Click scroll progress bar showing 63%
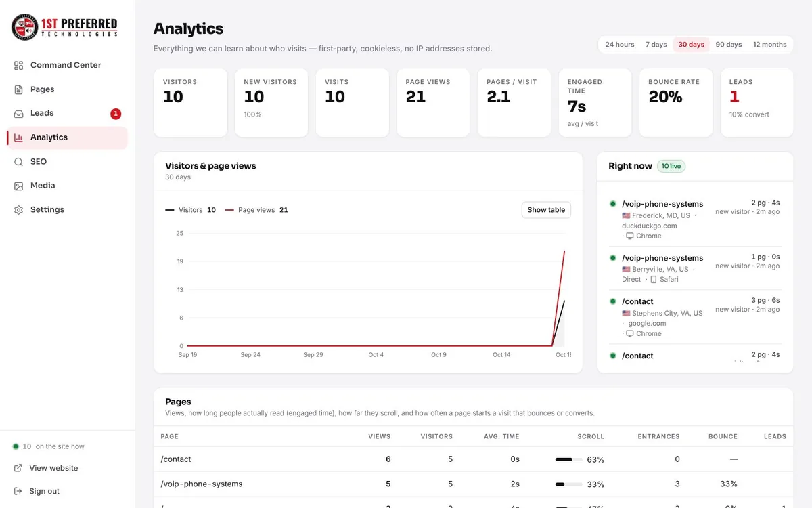The height and width of the screenshot is (508, 812). 568,459
